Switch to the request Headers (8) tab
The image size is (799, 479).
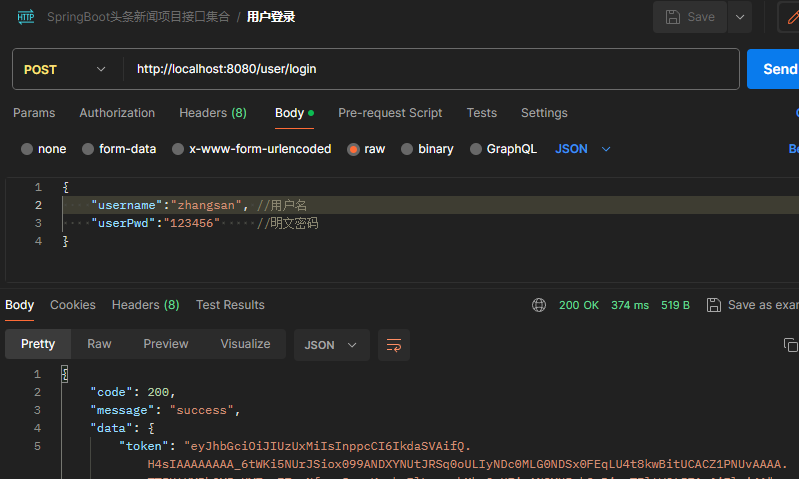[x=213, y=113]
